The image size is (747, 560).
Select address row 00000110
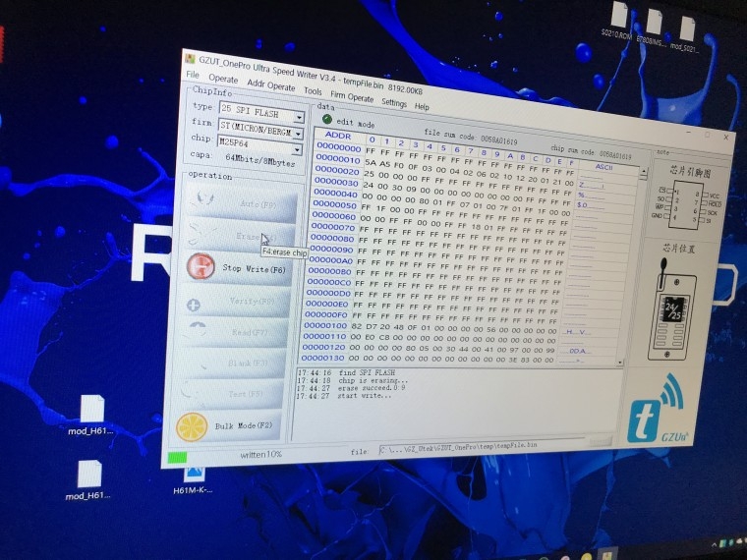[324, 336]
